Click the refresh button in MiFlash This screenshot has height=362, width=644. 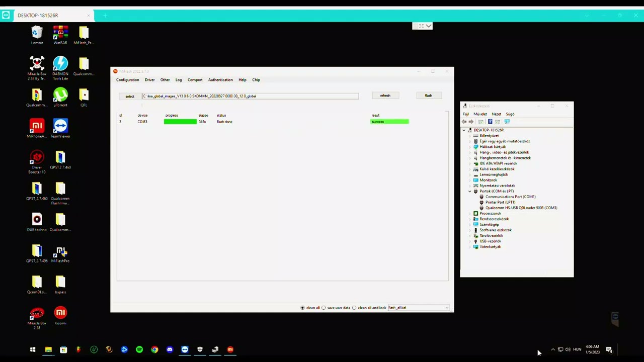[385, 96]
